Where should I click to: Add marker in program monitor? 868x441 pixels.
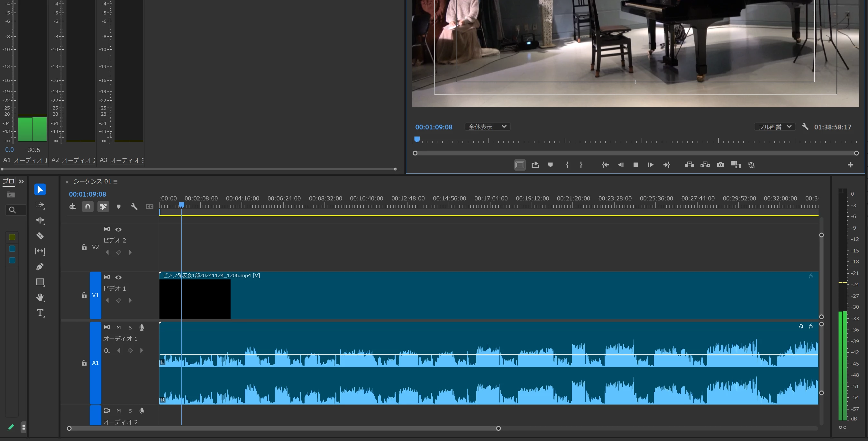click(x=550, y=165)
